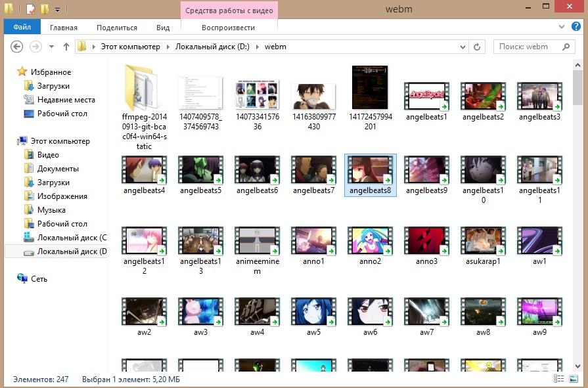Image resolution: width=588 pixels, height=388 pixels.
Task: Select the 14172457994201 image thumbnail
Action: 370,87
